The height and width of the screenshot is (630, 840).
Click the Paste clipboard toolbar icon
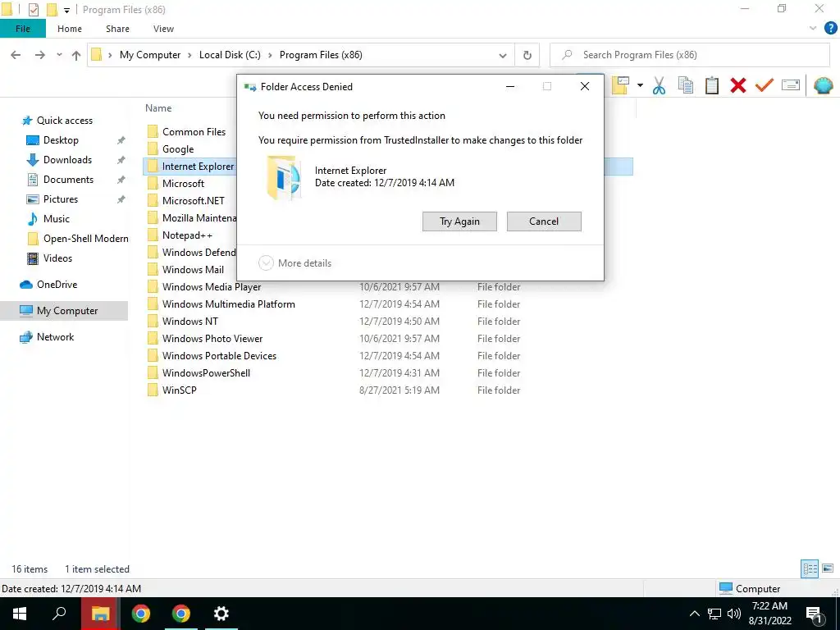(711, 85)
